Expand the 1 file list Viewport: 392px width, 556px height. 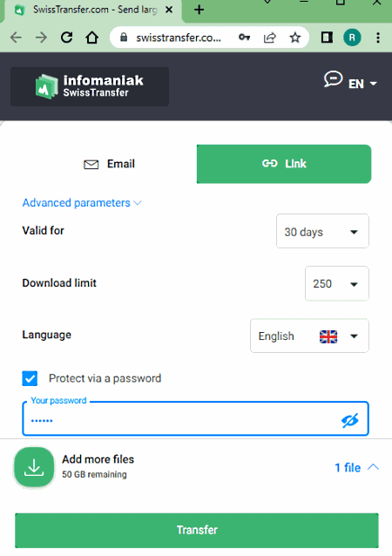[356, 467]
